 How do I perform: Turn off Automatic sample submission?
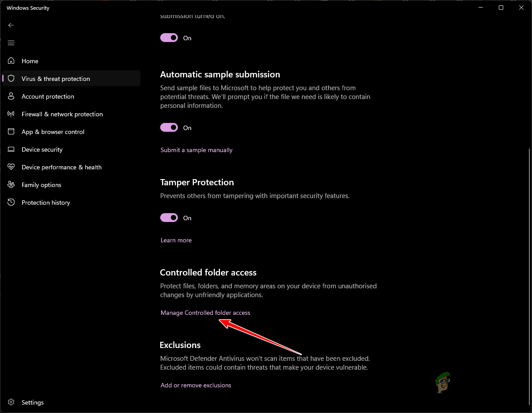point(169,127)
